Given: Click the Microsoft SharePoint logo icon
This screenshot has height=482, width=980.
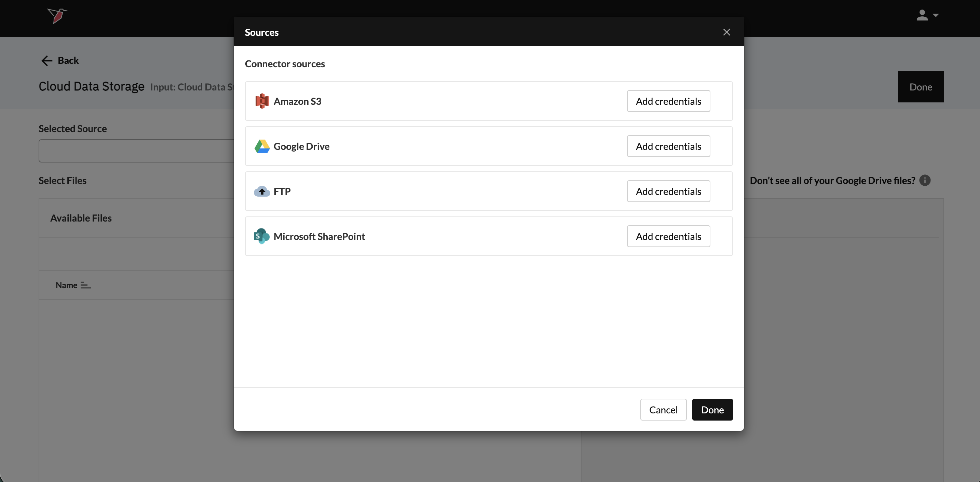Looking at the screenshot, I should pyautogui.click(x=262, y=236).
